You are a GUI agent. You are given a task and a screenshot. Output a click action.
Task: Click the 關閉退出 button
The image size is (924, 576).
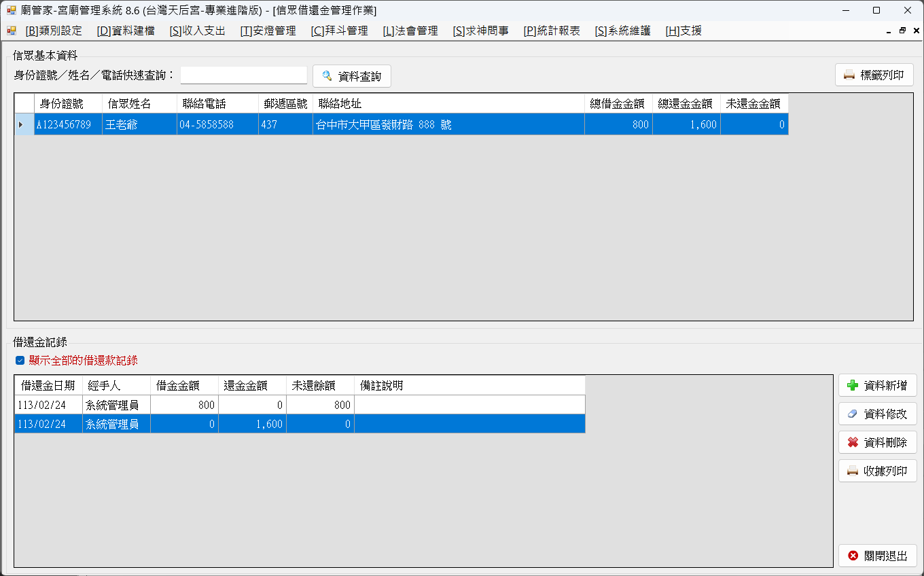click(878, 556)
